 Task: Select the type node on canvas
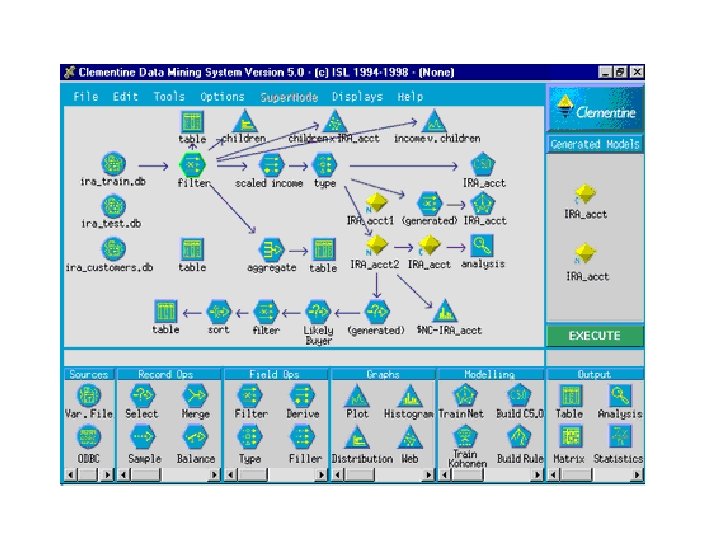pyautogui.click(x=325, y=165)
